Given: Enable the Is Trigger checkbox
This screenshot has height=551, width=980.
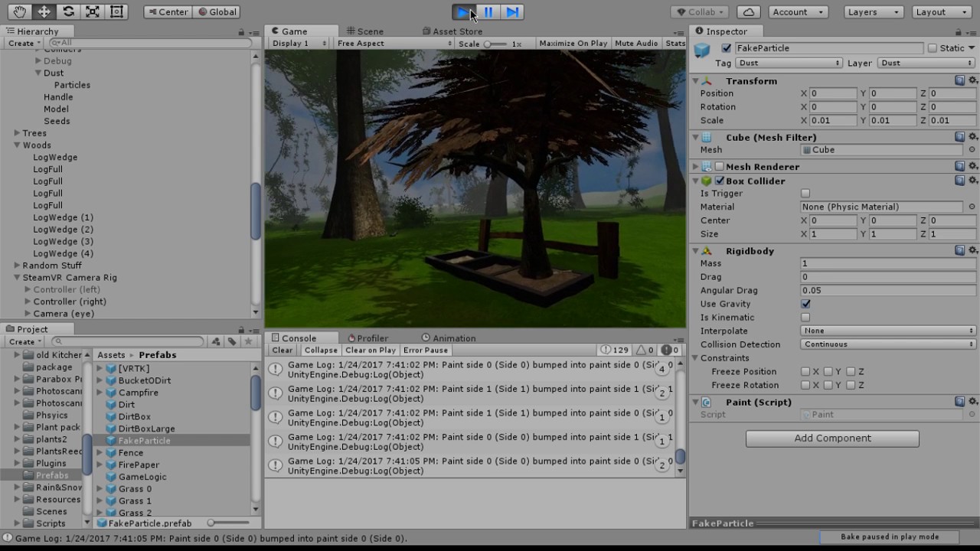Looking at the screenshot, I should click(805, 194).
